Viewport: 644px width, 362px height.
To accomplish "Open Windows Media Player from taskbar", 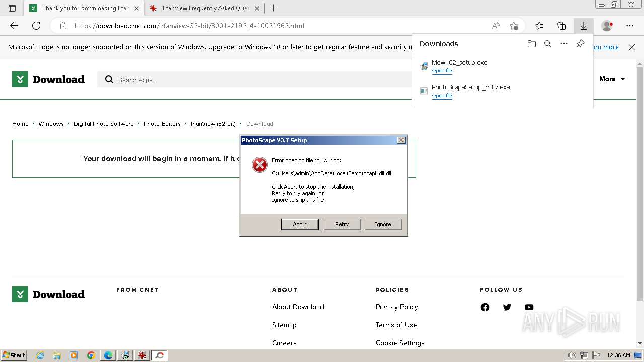I will 74,355.
